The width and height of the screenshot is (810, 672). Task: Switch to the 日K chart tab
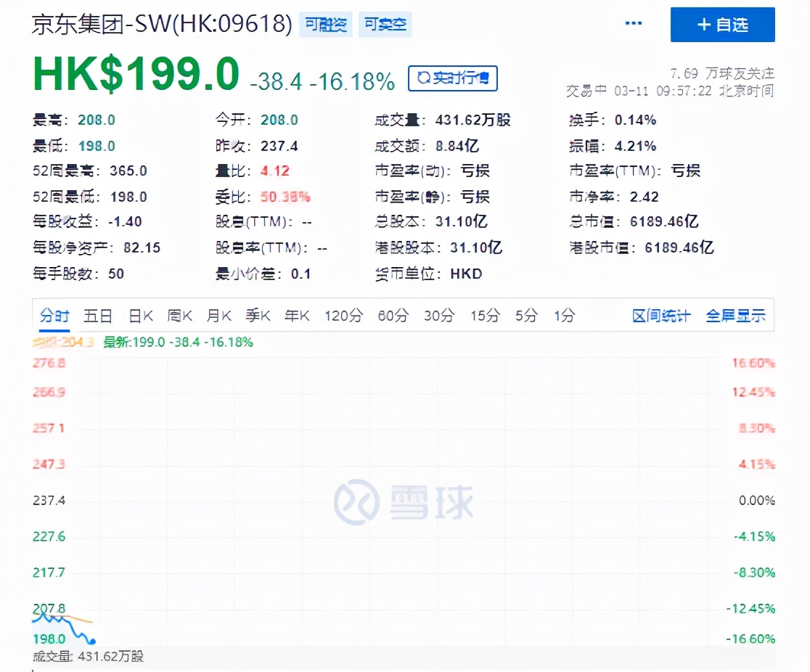tap(141, 316)
